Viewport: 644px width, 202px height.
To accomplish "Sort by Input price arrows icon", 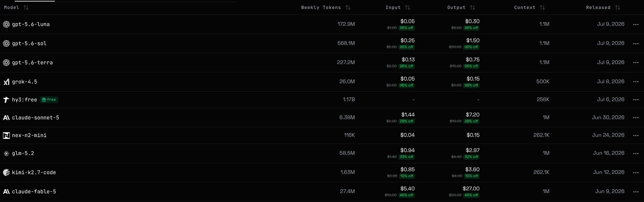I will pyautogui.click(x=408, y=7).
